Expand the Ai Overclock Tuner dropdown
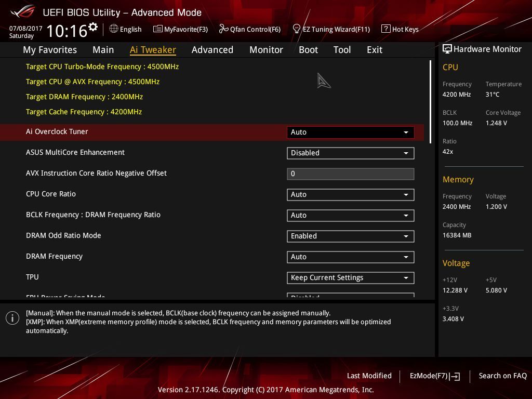Image resolution: width=532 pixels, height=399 pixels. click(351, 132)
